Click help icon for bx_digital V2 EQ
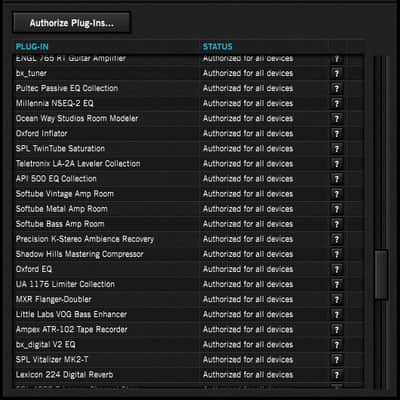The width and height of the screenshot is (400, 400). 337,345
